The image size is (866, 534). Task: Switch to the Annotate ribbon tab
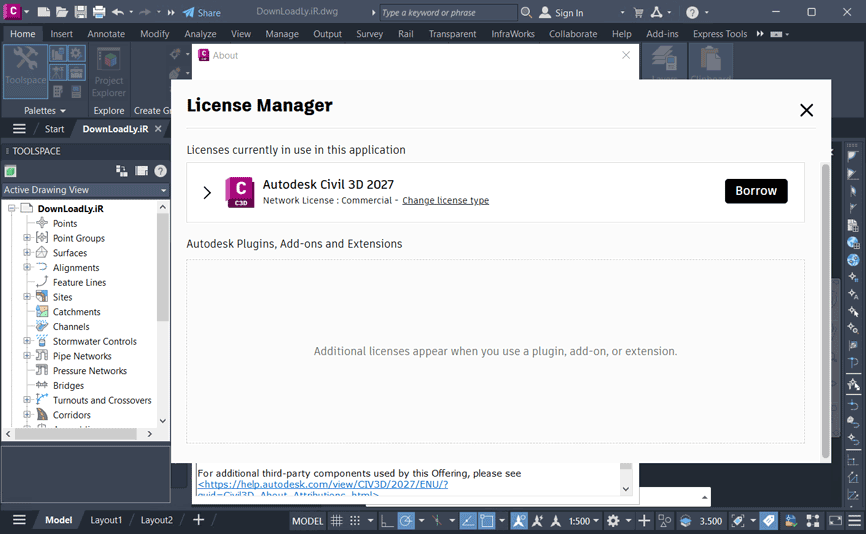(x=106, y=34)
